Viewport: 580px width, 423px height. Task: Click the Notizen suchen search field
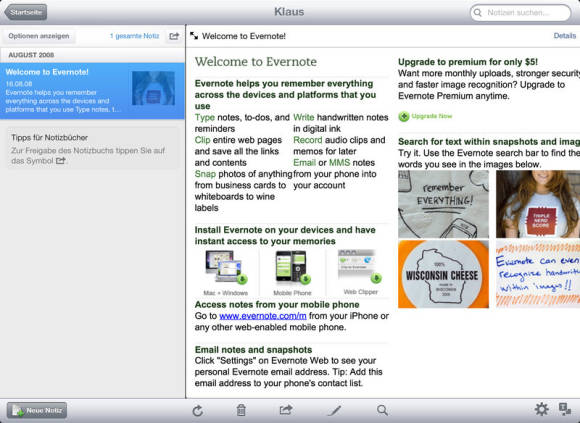tap(521, 13)
